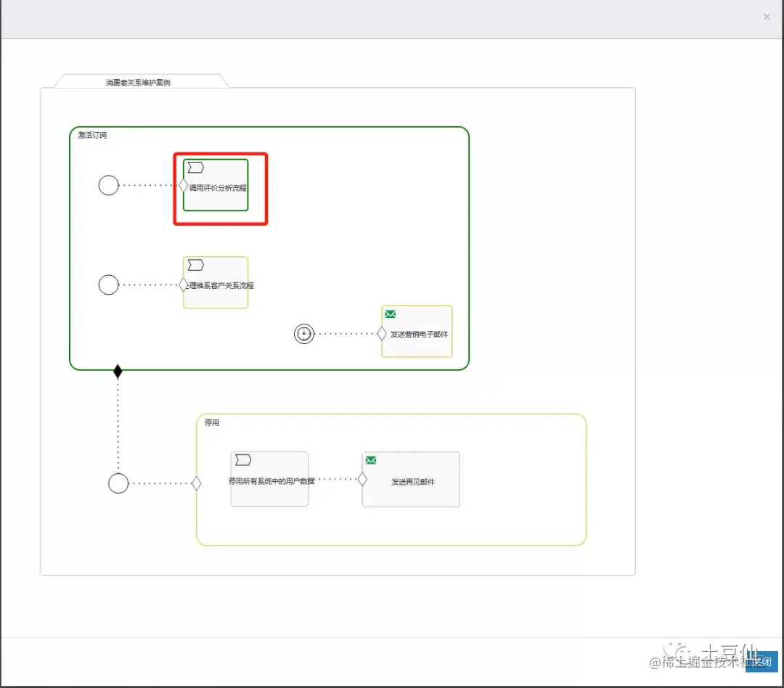Click the process icon in 停用所有系统中的用户数据
This screenshot has width=784, height=688.
243,459
